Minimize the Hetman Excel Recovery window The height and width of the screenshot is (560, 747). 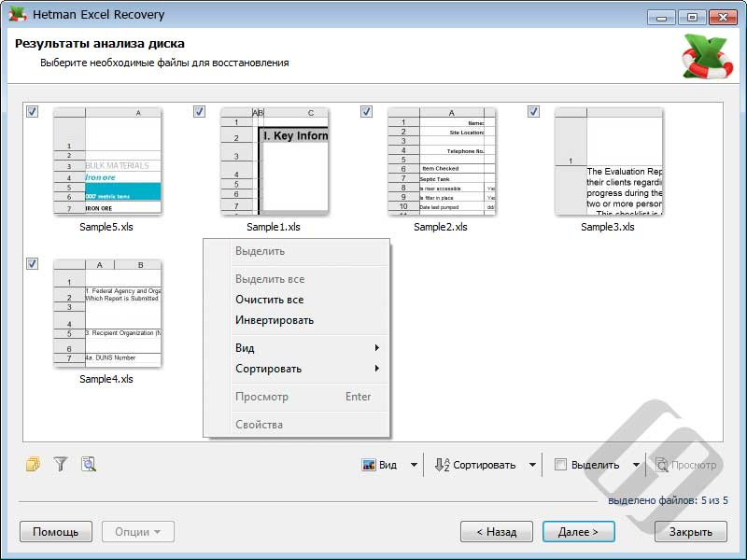pos(661,18)
